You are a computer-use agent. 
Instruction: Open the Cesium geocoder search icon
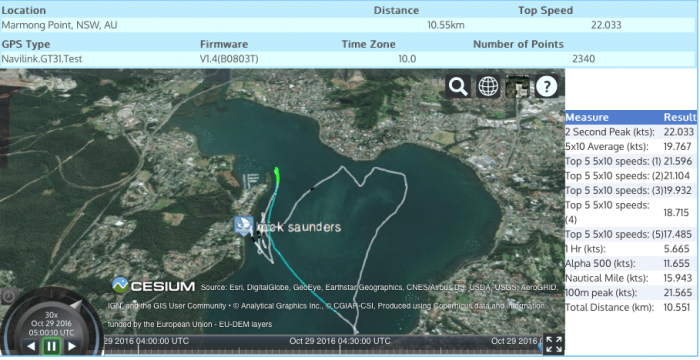[458, 86]
